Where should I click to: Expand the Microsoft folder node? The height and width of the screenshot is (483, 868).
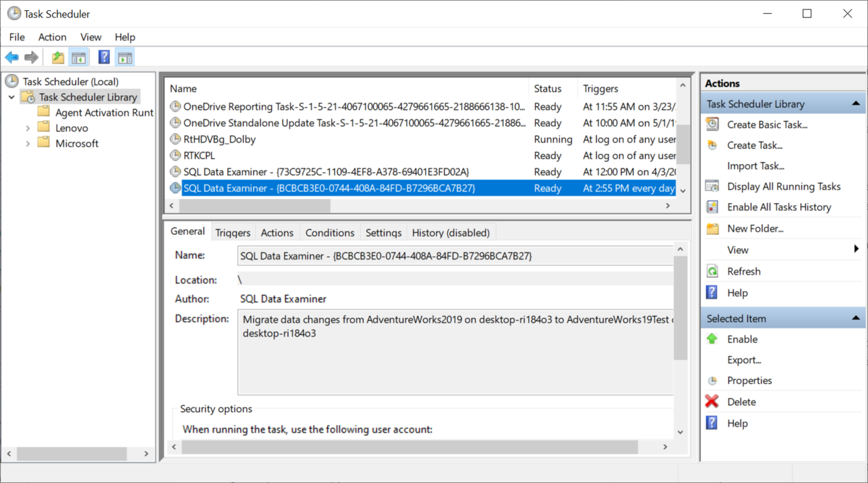tap(27, 143)
